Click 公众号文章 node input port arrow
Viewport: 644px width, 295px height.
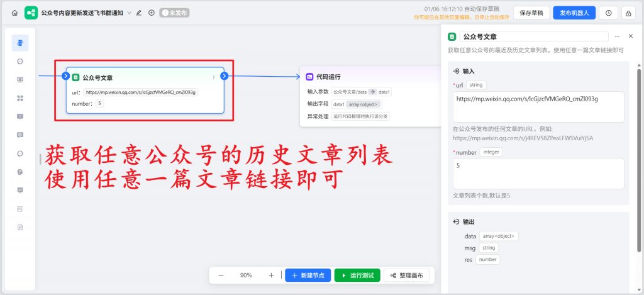[x=65, y=76]
